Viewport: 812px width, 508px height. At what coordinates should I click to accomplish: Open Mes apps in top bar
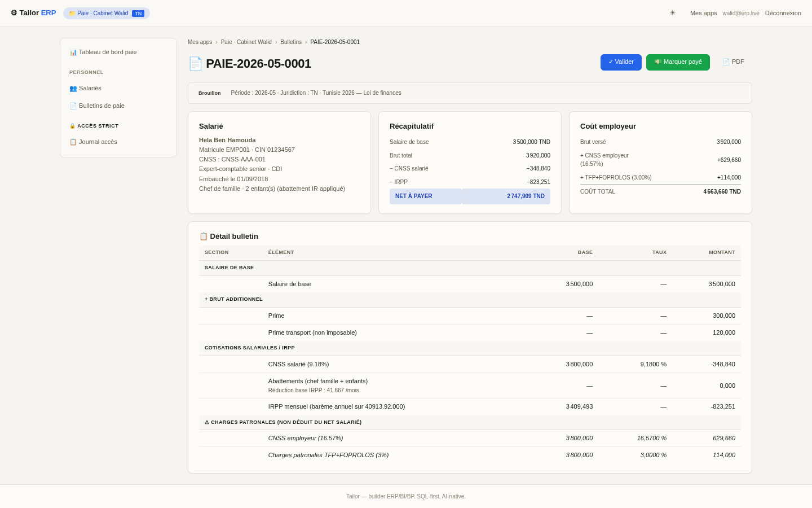pyautogui.click(x=703, y=13)
